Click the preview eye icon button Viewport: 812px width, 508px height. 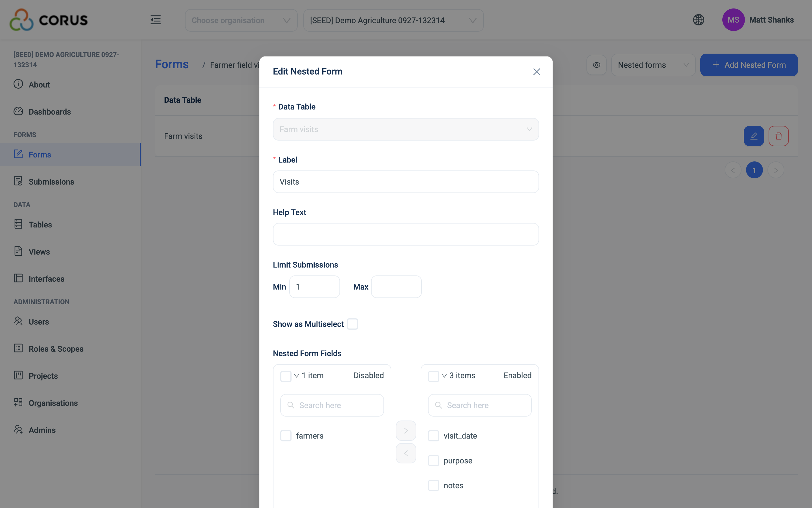(596, 65)
